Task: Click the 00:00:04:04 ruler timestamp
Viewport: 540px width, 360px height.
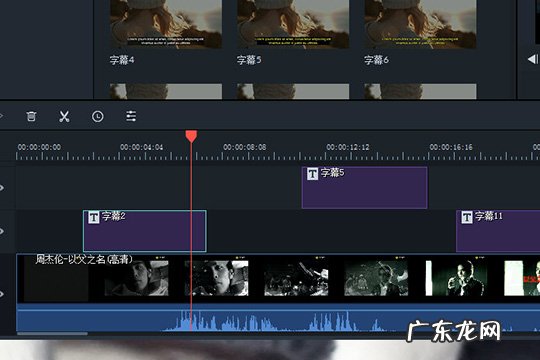Action: point(142,147)
